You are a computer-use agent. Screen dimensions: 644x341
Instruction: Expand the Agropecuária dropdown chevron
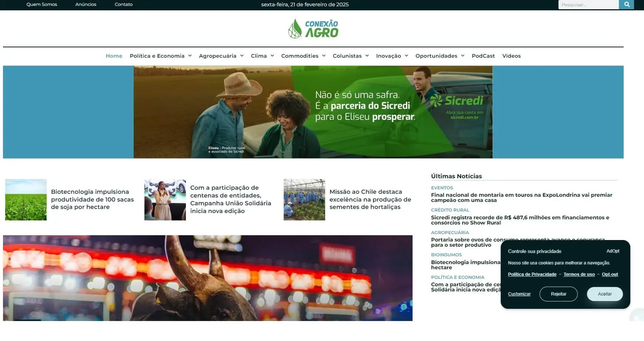point(242,56)
